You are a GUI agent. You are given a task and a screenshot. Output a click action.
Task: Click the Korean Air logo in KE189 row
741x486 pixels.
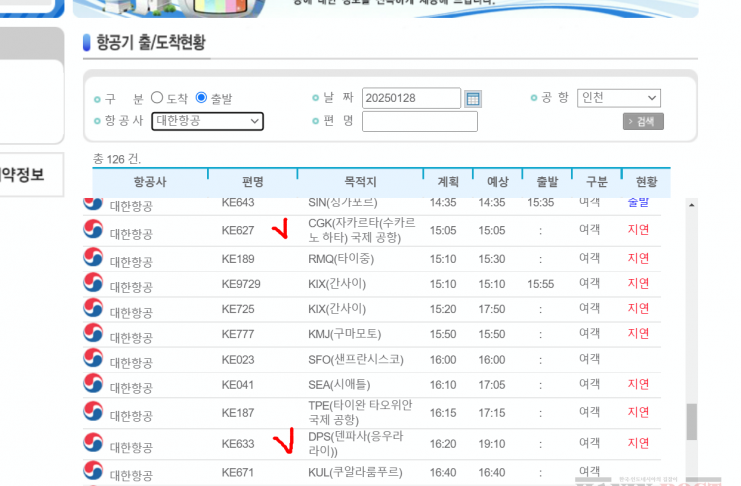click(93, 258)
